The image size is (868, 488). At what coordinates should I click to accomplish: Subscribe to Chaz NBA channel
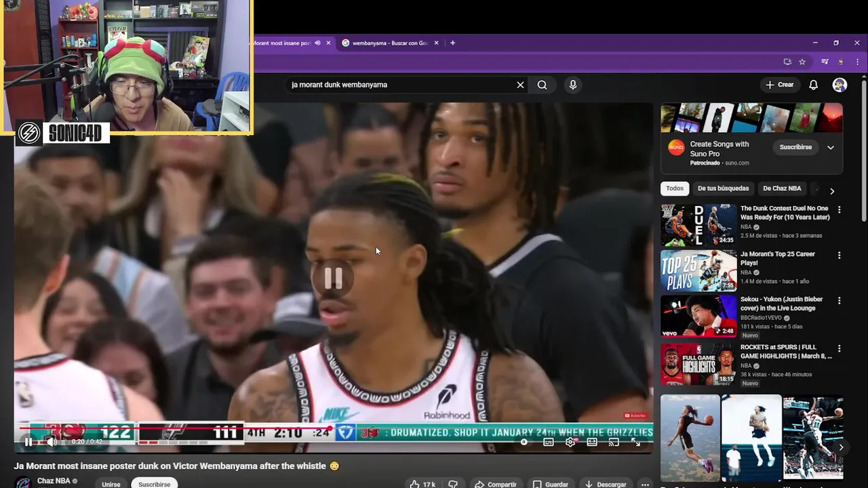pos(155,484)
